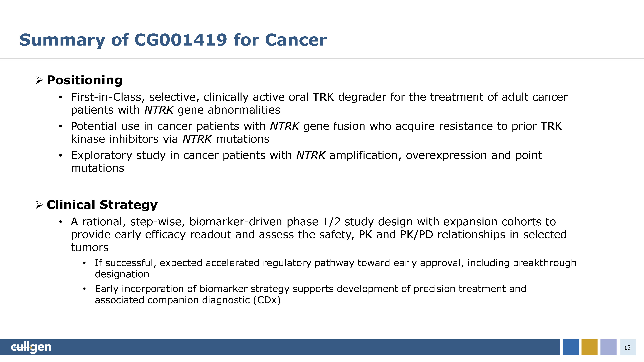Click the arrow bullet beside Positioning
This screenshot has width=644, height=362.
pos(39,80)
